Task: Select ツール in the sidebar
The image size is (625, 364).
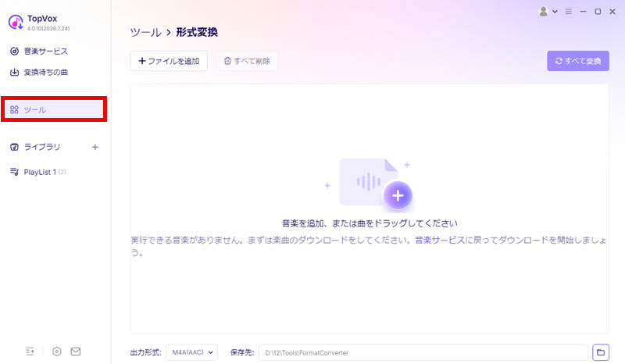Action: pos(54,109)
